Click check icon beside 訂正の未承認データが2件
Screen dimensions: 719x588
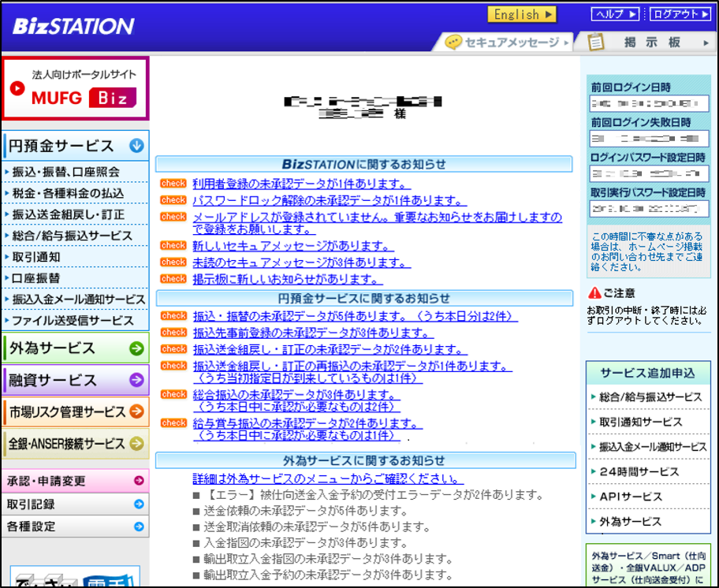click(x=173, y=348)
